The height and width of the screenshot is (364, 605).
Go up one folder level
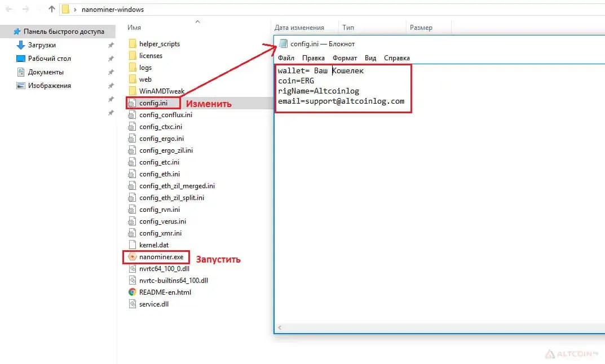pos(52,9)
